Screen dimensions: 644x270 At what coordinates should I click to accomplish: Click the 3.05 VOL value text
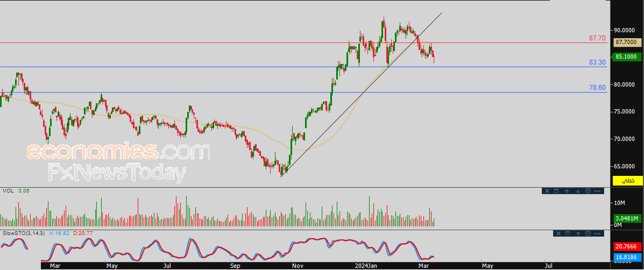coord(24,191)
